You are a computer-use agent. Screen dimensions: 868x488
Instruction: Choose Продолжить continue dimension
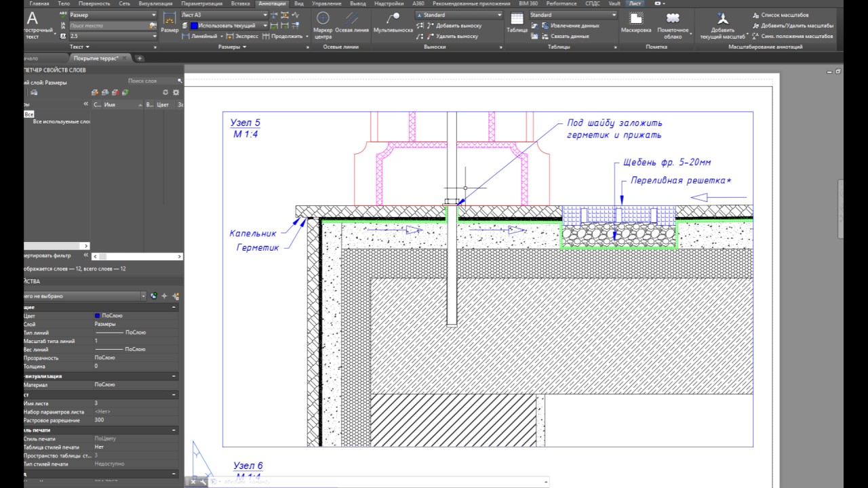pyautogui.click(x=283, y=36)
